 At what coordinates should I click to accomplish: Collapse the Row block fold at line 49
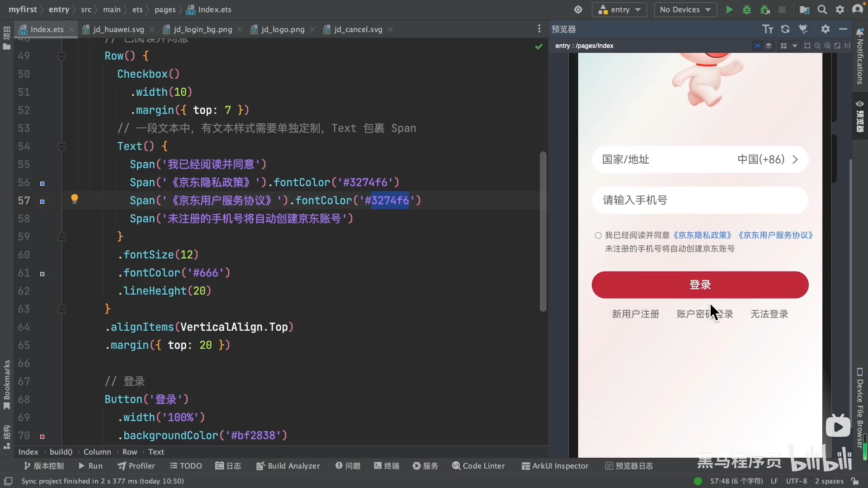pyautogui.click(x=62, y=56)
